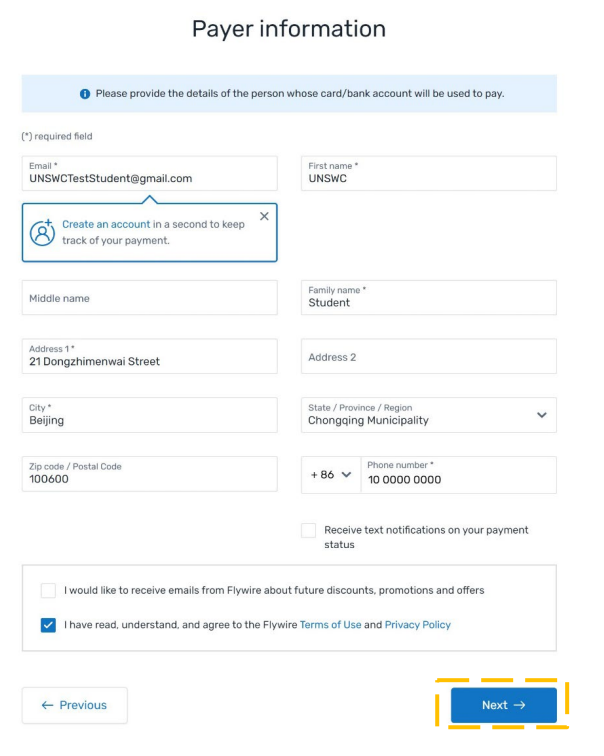The image size is (604, 756).
Task: Check the Flywire promotional emails checkbox
Action: click(49, 590)
